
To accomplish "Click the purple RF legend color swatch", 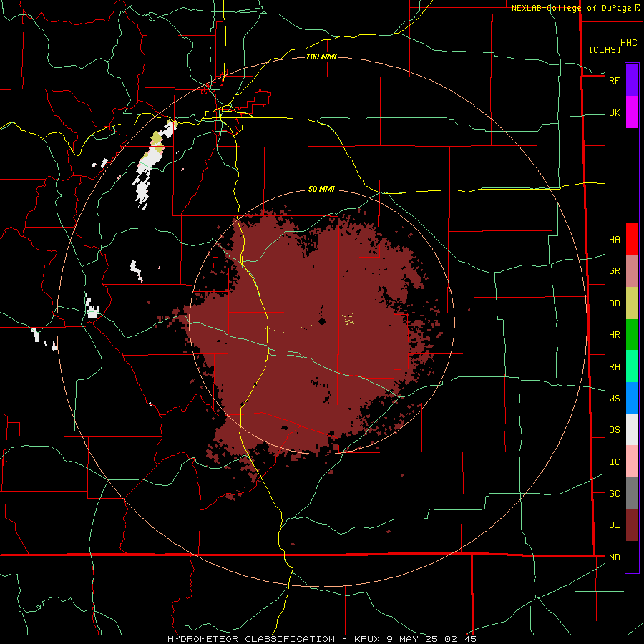I will 632,80.
